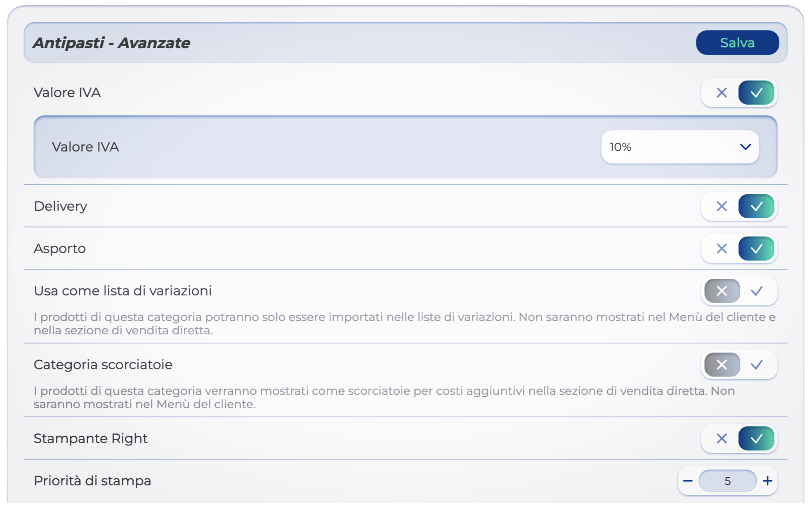Screen dimensions: 812x508
Task: Click the Salva button
Action: point(737,43)
